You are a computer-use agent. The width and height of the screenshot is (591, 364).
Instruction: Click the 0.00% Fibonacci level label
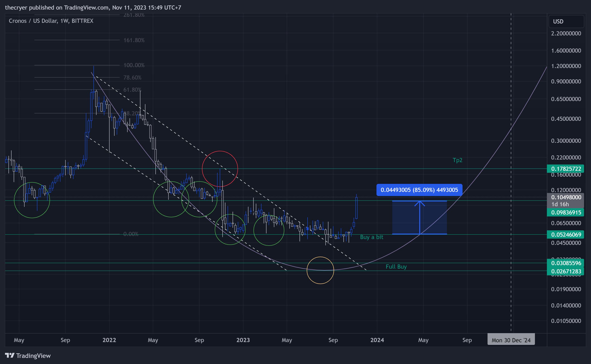[131, 234]
